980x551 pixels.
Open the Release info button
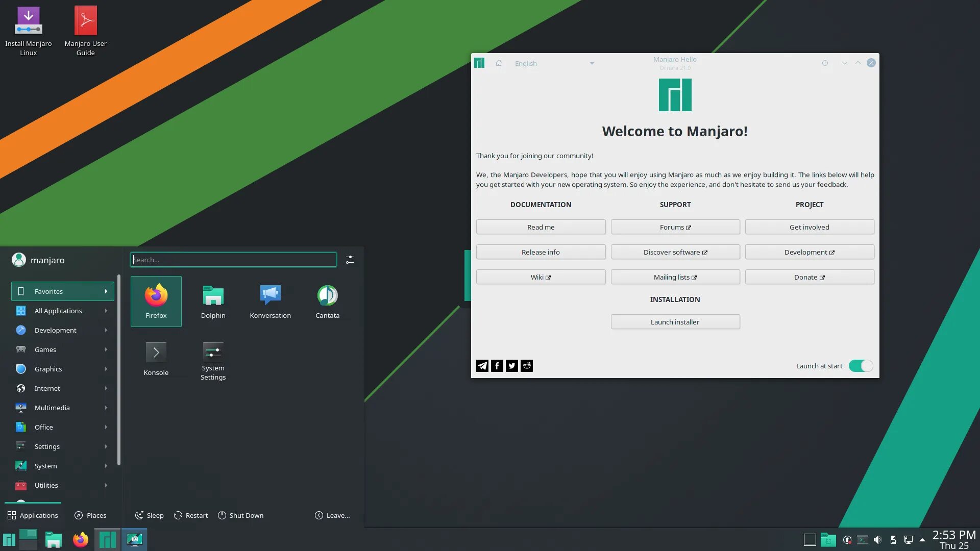pyautogui.click(x=541, y=252)
